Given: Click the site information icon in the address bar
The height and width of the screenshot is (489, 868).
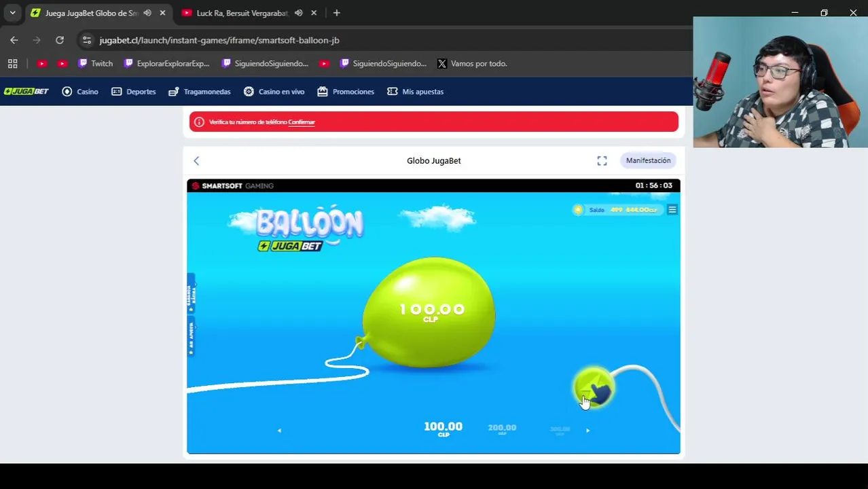Looking at the screenshot, I should [x=86, y=40].
